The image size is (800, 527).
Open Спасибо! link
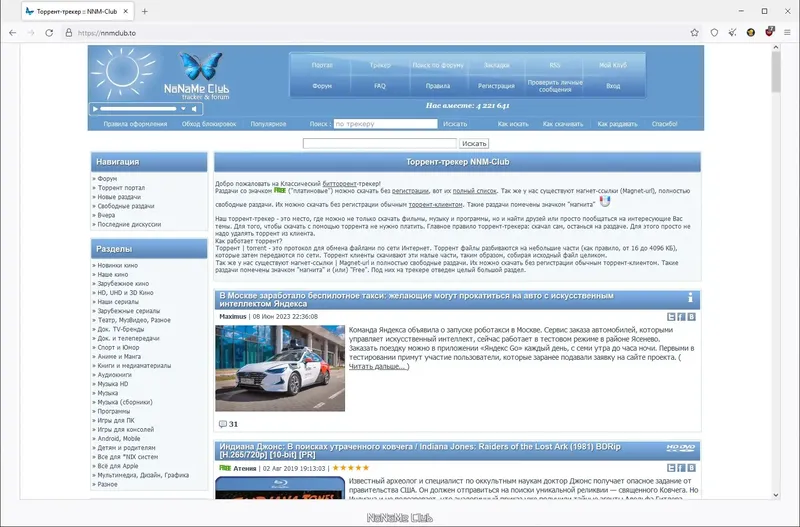[x=664, y=124]
